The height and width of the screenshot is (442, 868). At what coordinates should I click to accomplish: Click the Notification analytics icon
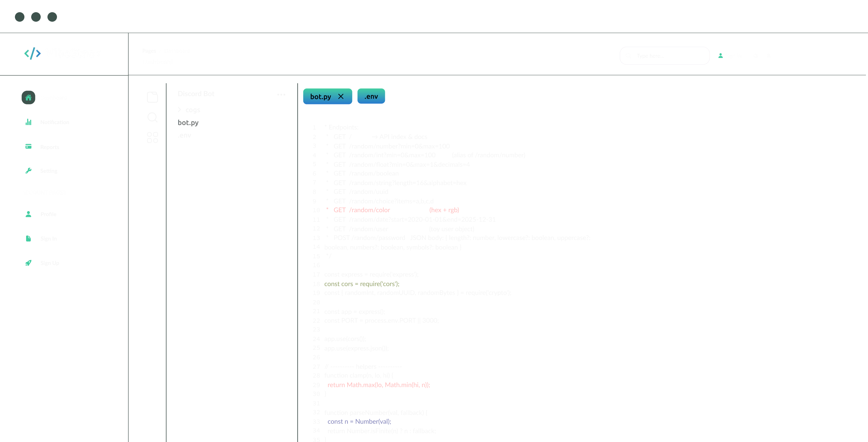[x=28, y=122]
